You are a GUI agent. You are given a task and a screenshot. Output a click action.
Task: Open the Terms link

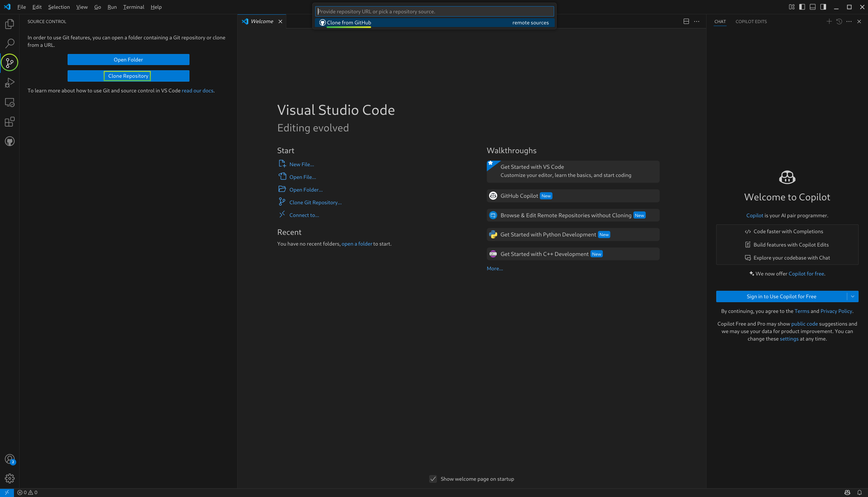[x=801, y=311]
